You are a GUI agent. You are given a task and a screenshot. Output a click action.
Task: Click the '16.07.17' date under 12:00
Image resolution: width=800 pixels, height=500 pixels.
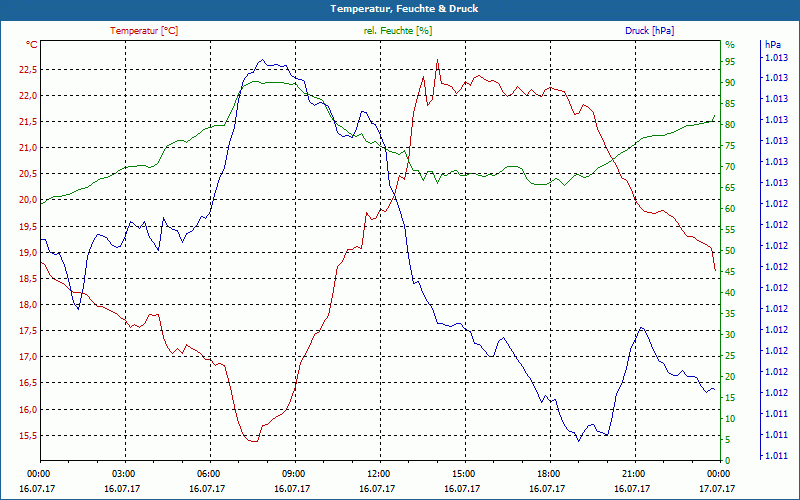click(x=377, y=489)
